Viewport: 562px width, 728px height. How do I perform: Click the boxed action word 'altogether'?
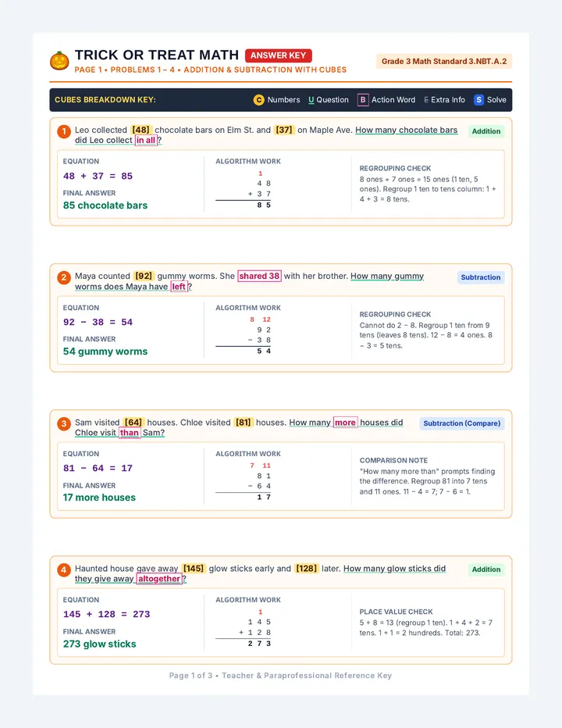[159, 579]
